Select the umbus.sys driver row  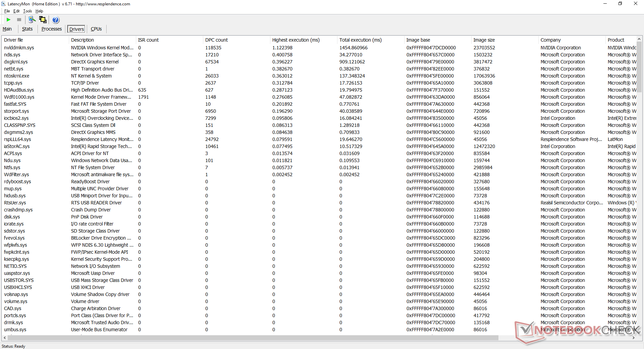coord(319,330)
